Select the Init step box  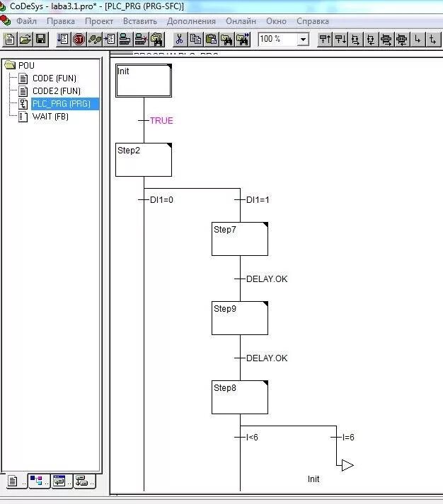[x=144, y=81]
